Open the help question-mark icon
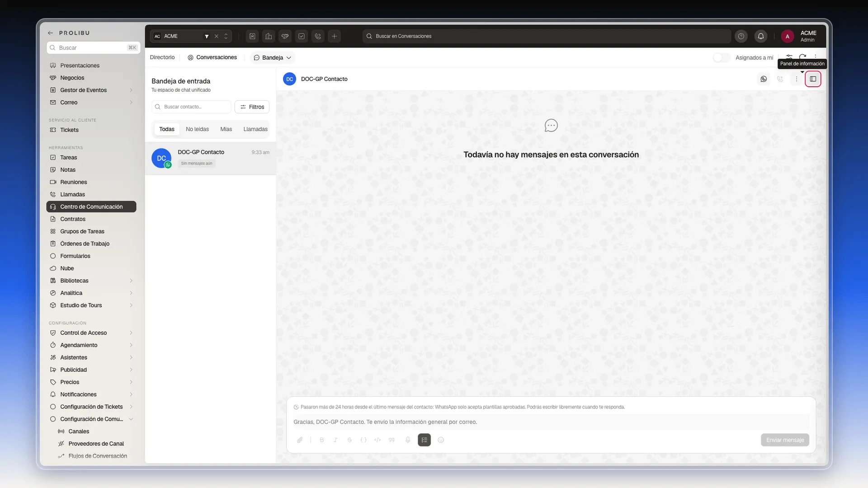Viewport: 868px width, 488px height. point(741,36)
